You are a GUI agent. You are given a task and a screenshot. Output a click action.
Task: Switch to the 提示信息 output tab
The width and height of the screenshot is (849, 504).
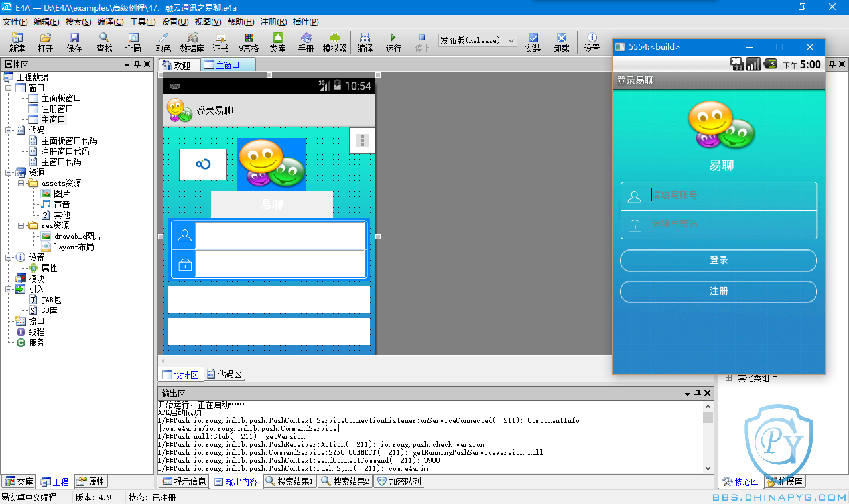coord(184,481)
